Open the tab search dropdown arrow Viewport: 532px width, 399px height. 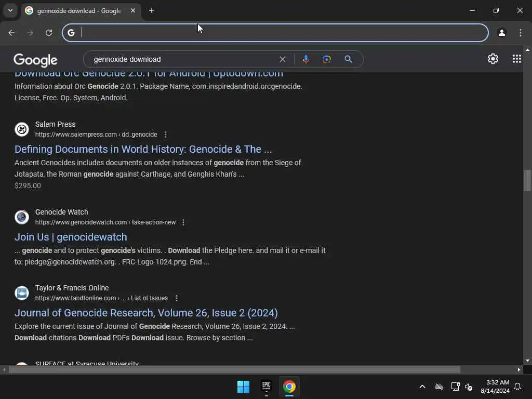coord(10,10)
